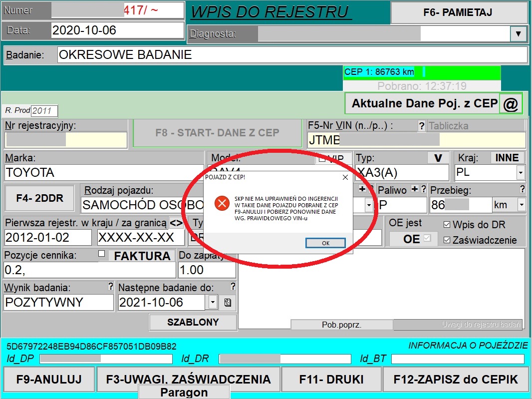Open F11- DRUKI printouts
This screenshot has height=399, width=532.
coord(331,379)
